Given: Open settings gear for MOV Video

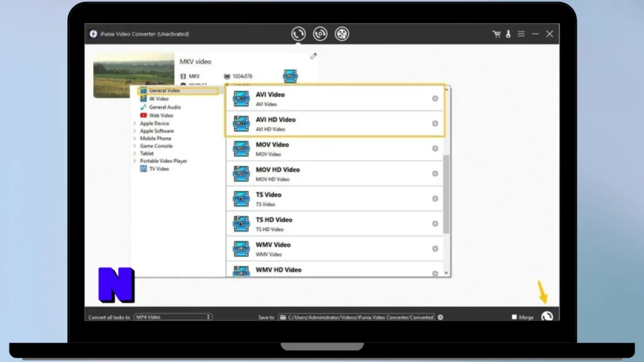Looking at the screenshot, I should tap(435, 148).
